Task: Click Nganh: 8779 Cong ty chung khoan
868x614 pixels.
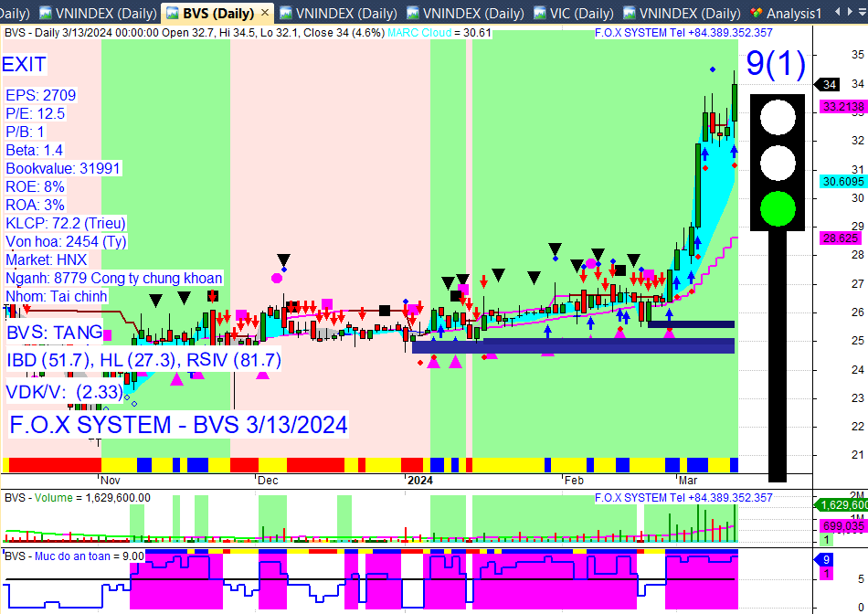Action: 113,278
